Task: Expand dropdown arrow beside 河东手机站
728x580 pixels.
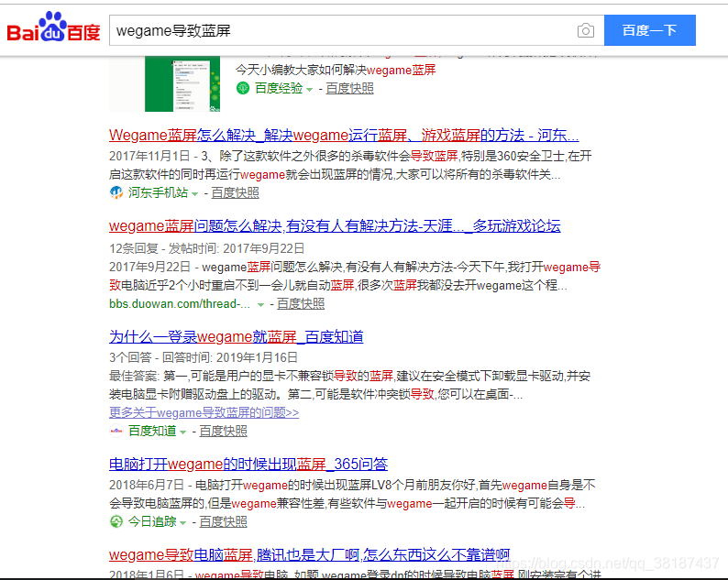Action: [x=195, y=193]
